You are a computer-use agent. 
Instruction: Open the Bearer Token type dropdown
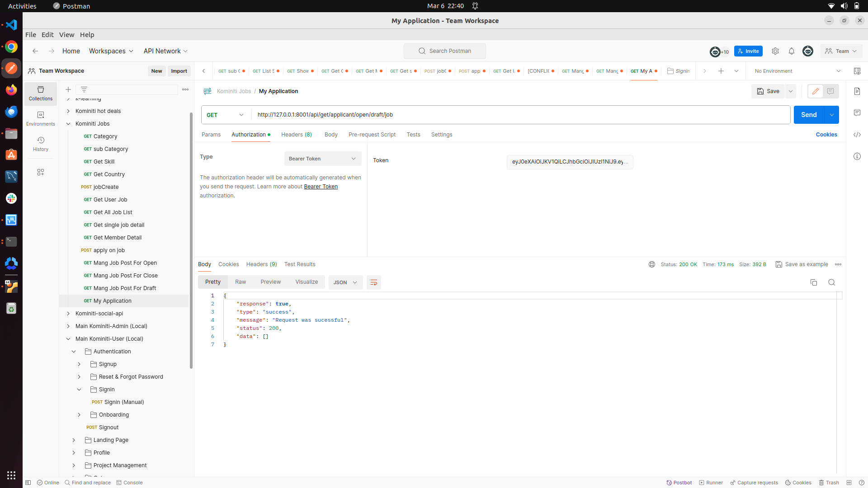[322, 159]
